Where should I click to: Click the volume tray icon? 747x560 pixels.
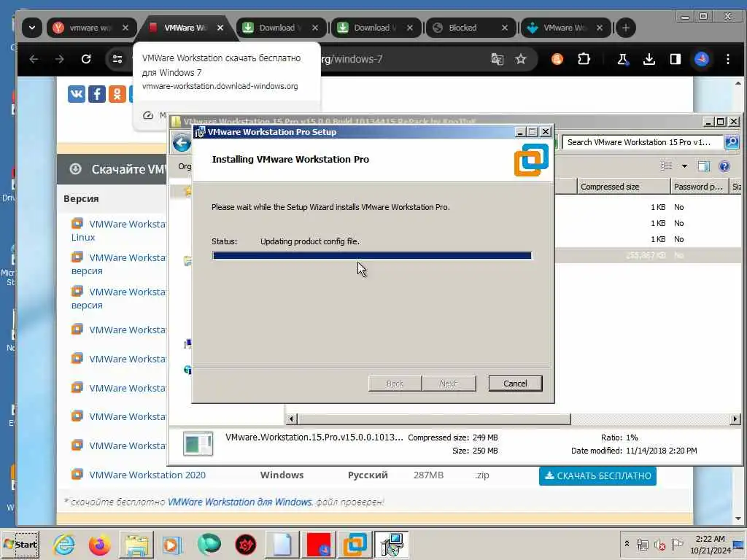pos(659,545)
